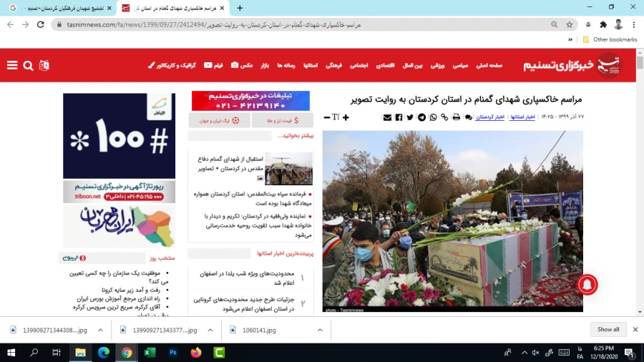Open a new browser tab
The image size is (644, 362).
[x=240, y=8]
